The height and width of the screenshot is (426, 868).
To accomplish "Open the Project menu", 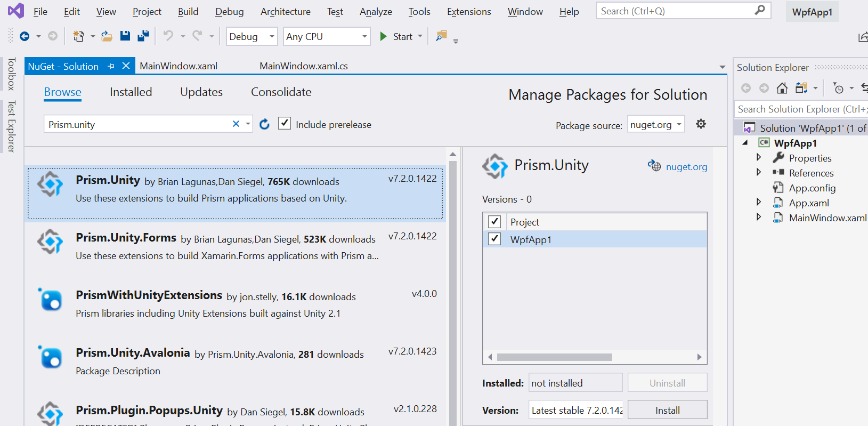I will coord(147,11).
